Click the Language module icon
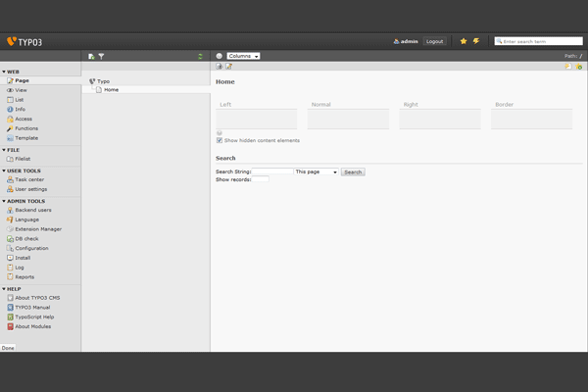 pyautogui.click(x=10, y=220)
